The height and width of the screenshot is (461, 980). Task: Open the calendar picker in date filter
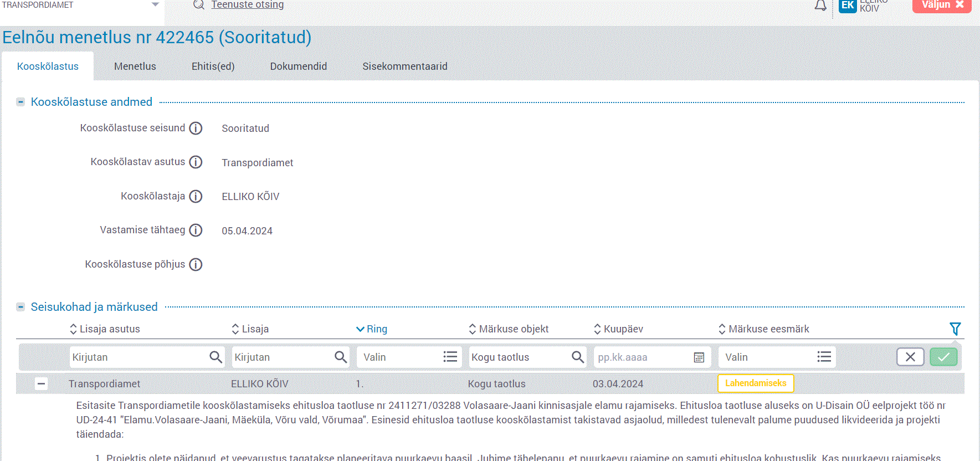click(x=699, y=357)
